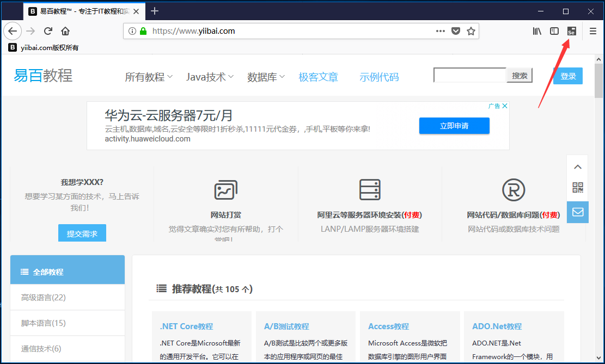This screenshot has height=364, width=605.
Task: Click the envelope mail icon
Action: [578, 212]
